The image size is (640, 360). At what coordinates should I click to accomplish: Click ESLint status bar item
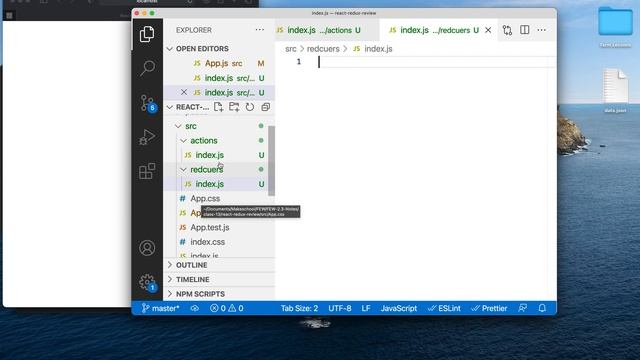tap(444, 308)
